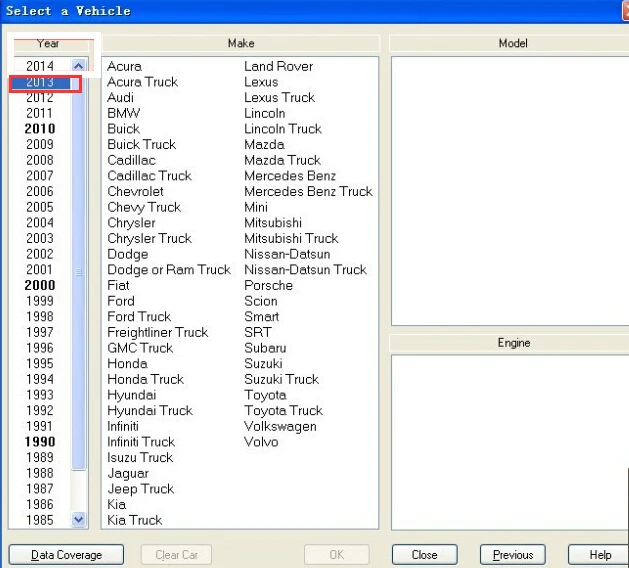Pick SRT from the Make list
Image resolution: width=629 pixels, height=568 pixels.
(x=258, y=332)
